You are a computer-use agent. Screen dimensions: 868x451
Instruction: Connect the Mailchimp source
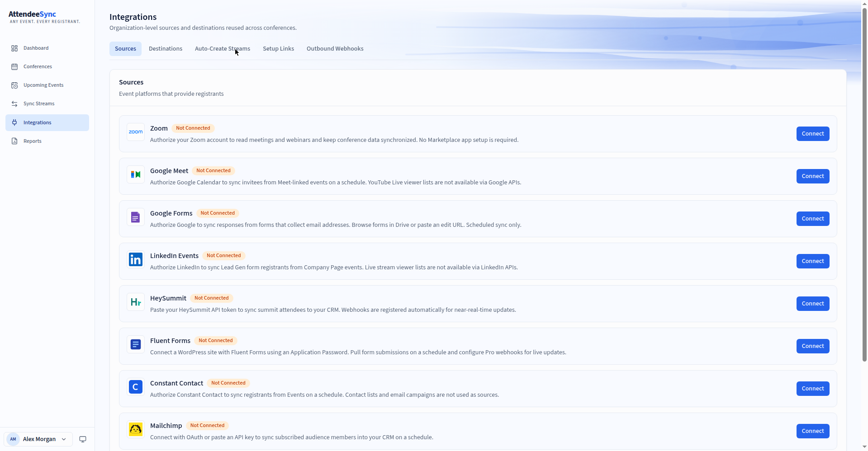[x=813, y=431]
